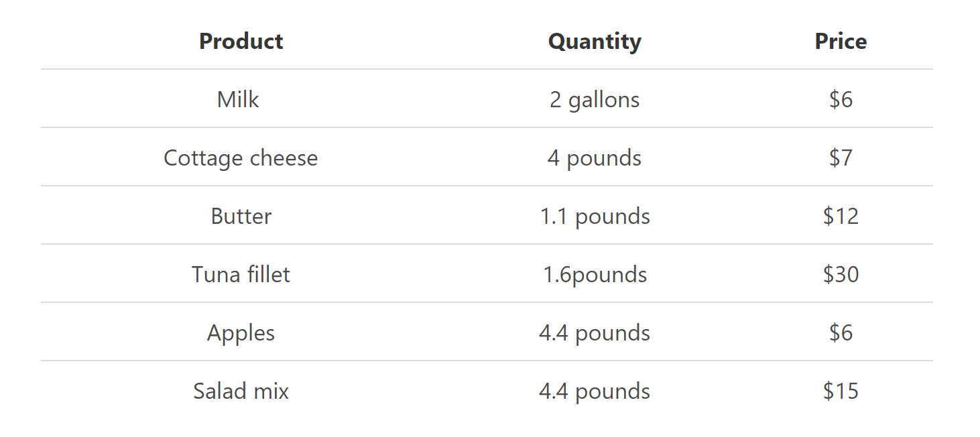Select the $7 price cell
The height and width of the screenshot is (437, 980).
pyautogui.click(x=841, y=158)
